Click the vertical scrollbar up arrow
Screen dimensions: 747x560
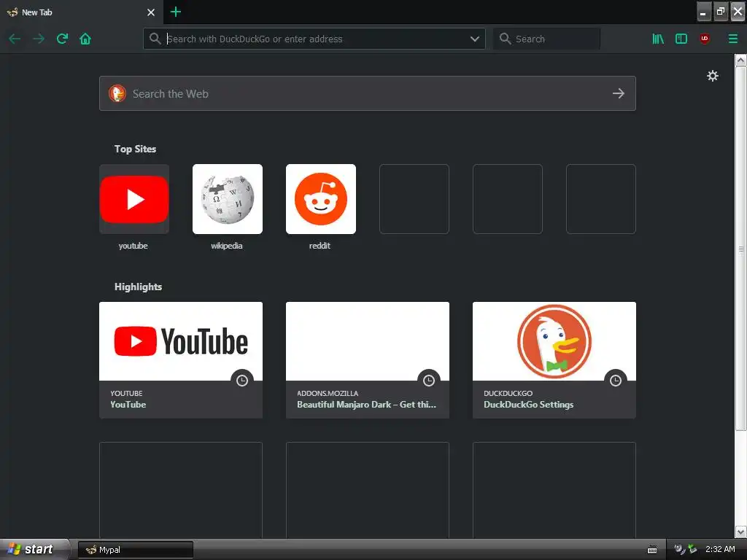pos(740,60)
